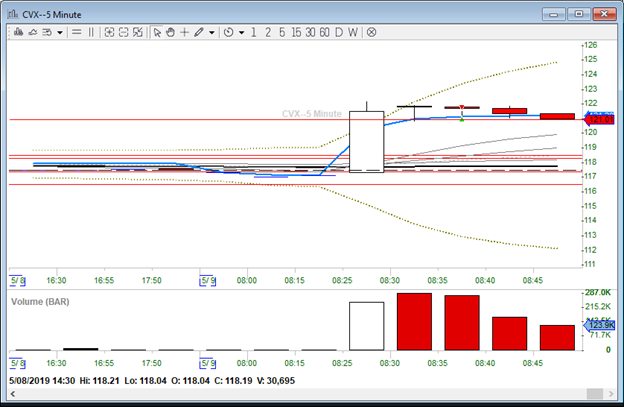Switch to 60 minute interval
Screen dimensions: 624x407
[x=325, y=32]
